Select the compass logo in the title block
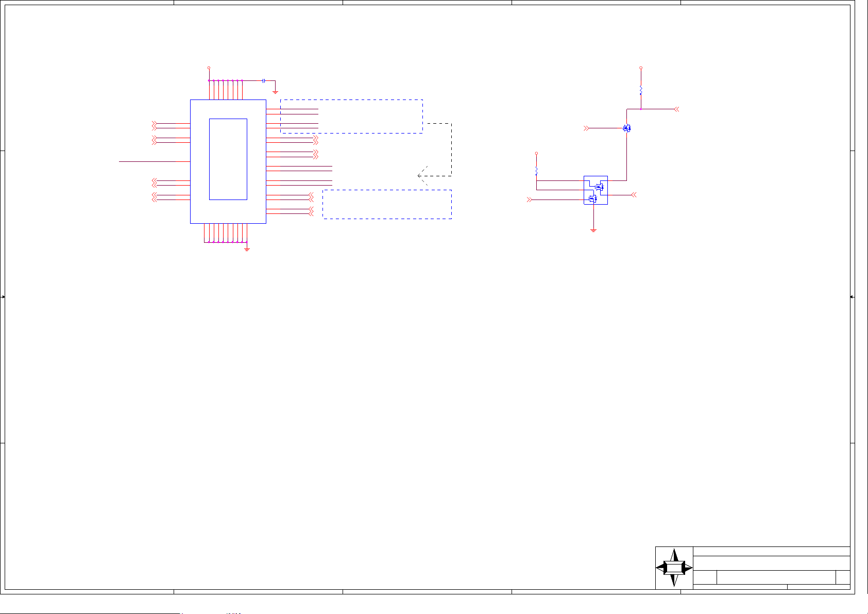868x614 pixels. [x=674, y=568]
